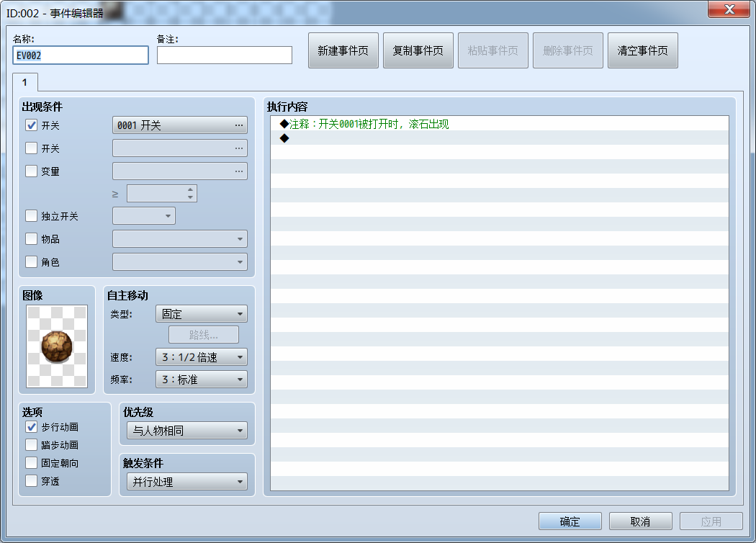
Task: Click the 新建事件页 button
Action: [x=343, y=50]
